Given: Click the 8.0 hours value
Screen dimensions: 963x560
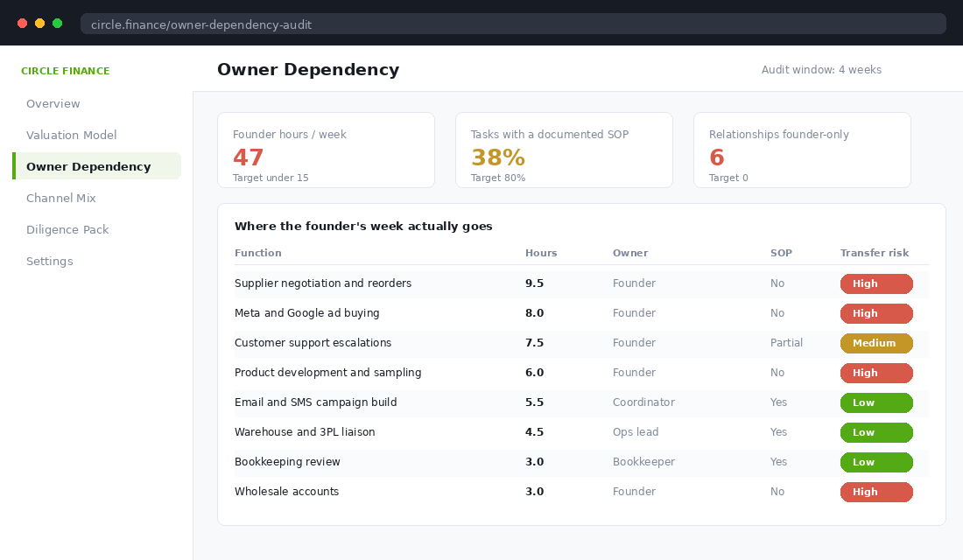Looking at the screenshot, I should tap(534, 313).
